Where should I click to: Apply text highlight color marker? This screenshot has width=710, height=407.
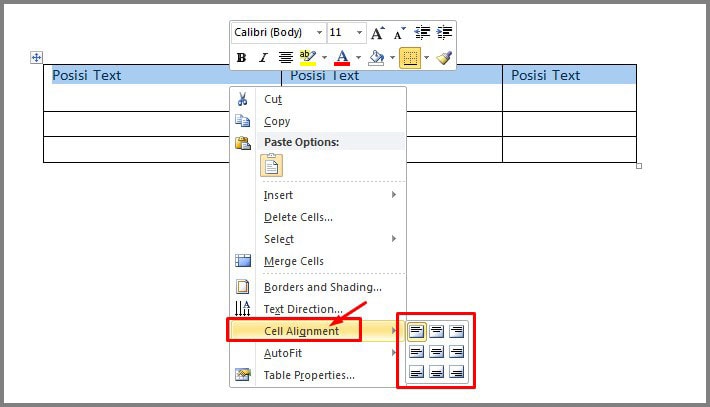point(308,58)
